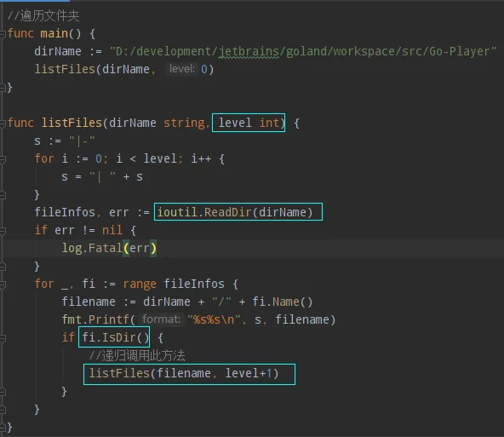Click the 'level:' inlay hint in main

click(x=182, y=69)
